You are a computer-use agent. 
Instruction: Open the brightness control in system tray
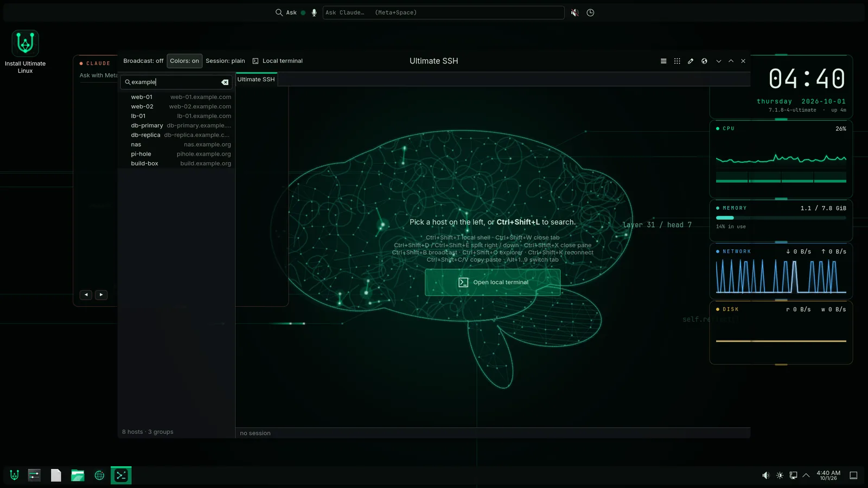pyautogui.click(x=780, y=476)
